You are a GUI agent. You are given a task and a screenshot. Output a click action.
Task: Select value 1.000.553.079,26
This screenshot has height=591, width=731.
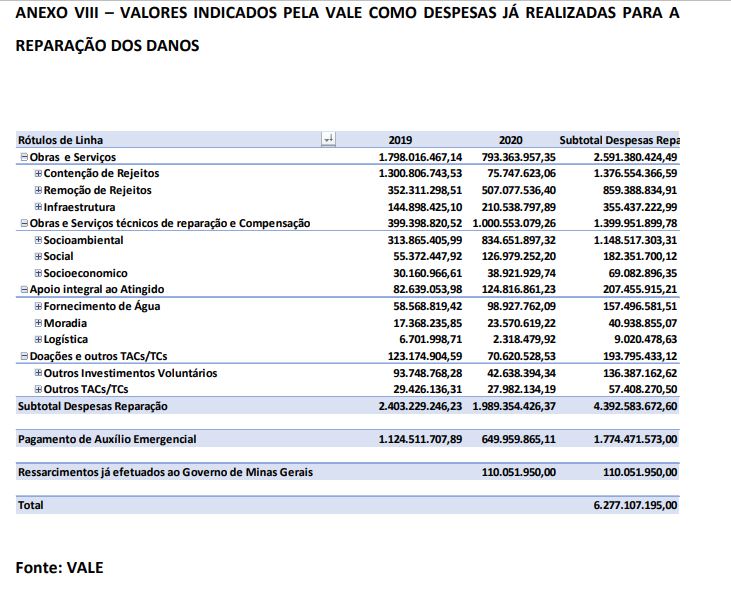(x=514, y=224)
